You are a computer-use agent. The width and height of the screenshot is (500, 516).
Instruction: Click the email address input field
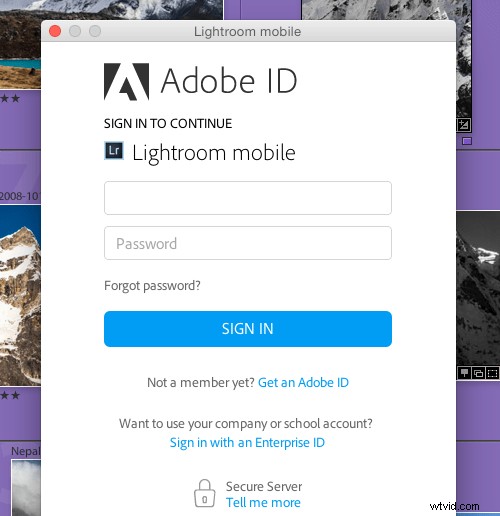pos(248,198)
